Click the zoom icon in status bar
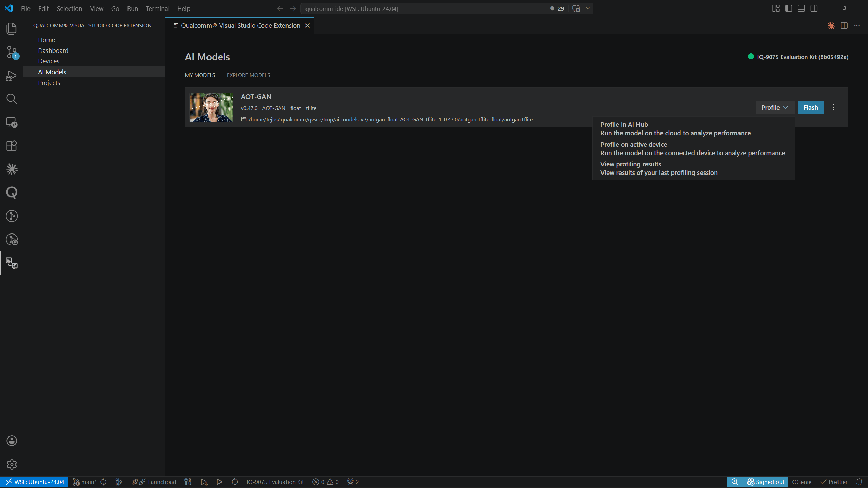The height and width of the screenshot is (488, 868). (735, 482)
